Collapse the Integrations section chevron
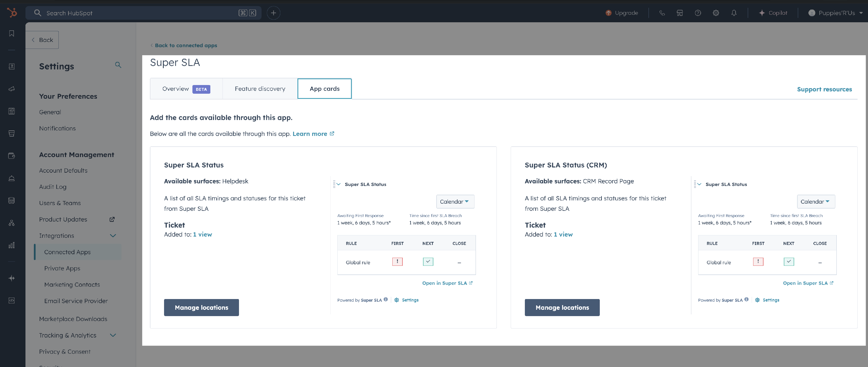Image resolution: width=868 pixels, height=367 pixels. (113, 235)
